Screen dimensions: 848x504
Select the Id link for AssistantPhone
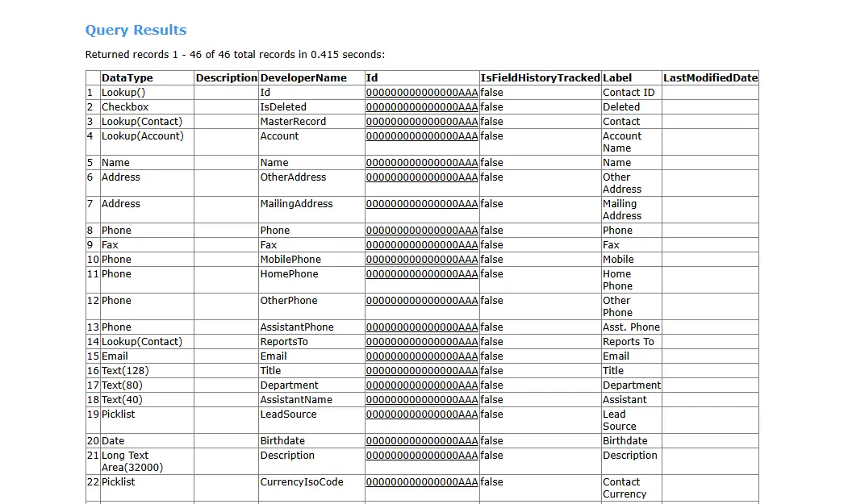click(x=421, y=327)
